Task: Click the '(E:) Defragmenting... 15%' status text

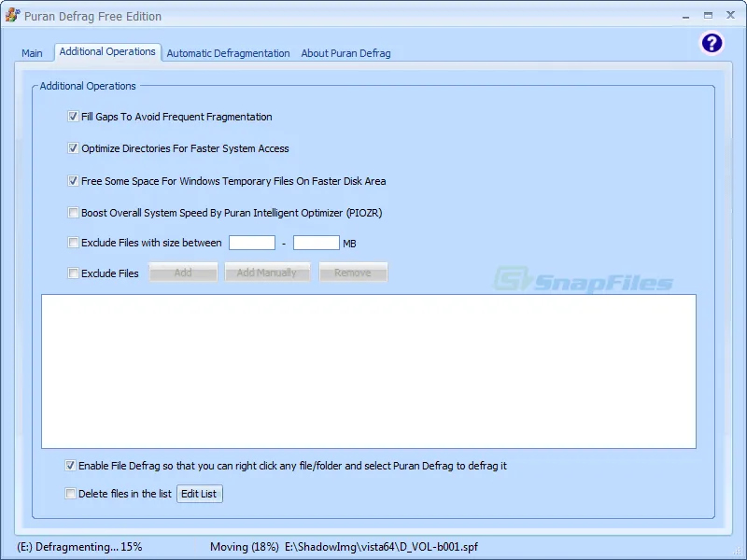Action: point(79,547)
